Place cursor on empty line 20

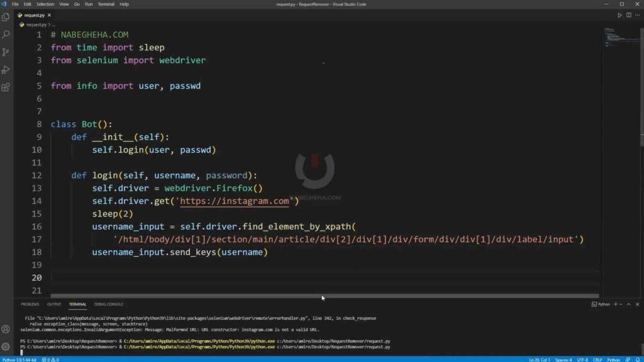(x=325, y=278)
